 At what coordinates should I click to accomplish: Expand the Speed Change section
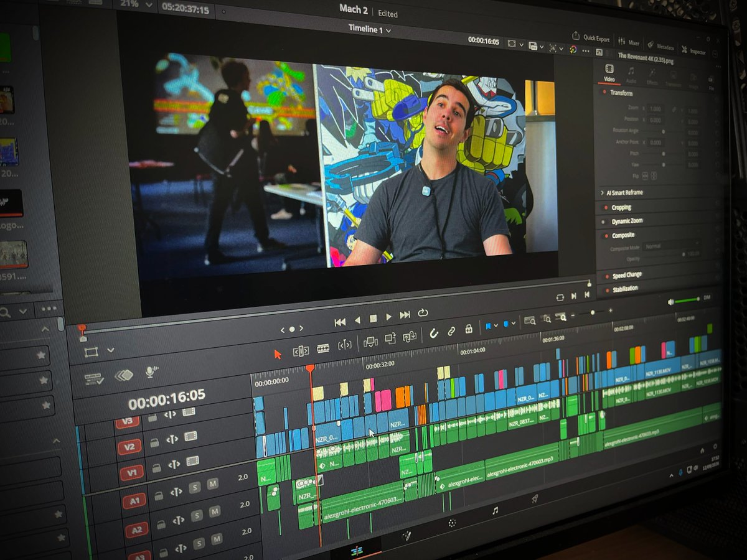[x=626, y=275]
